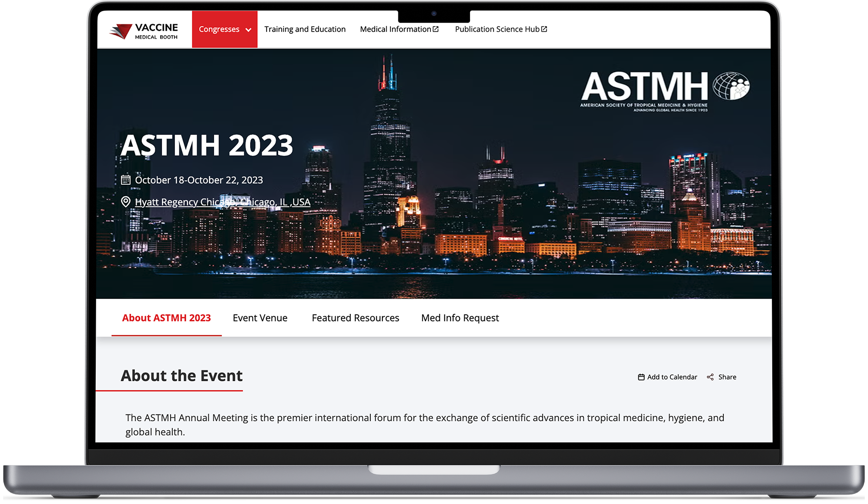Open the Hyatt Regency Chicago venue link
This screenshot has width=868, height=504.
coord(223,202)
